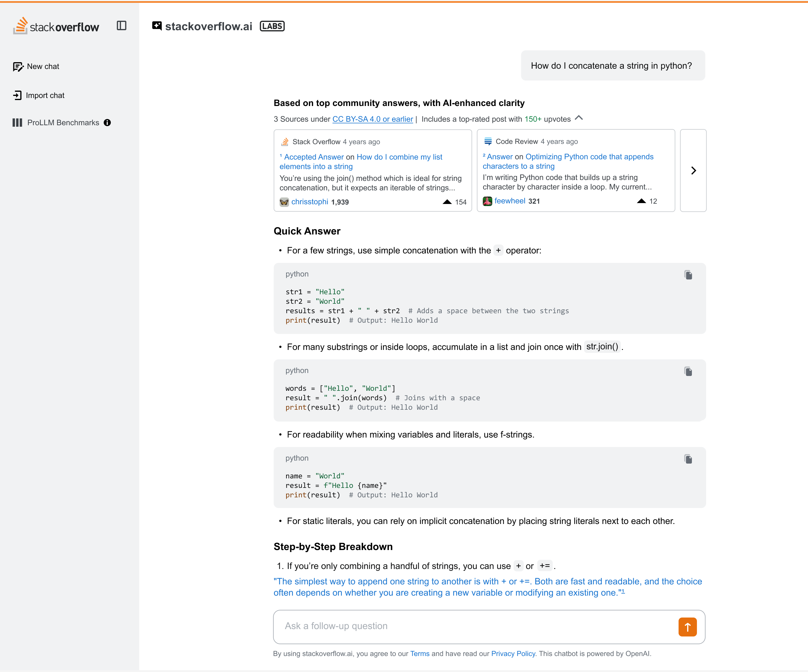
Task: Open 'How do I combine my list' link
Action: [399, 157]
